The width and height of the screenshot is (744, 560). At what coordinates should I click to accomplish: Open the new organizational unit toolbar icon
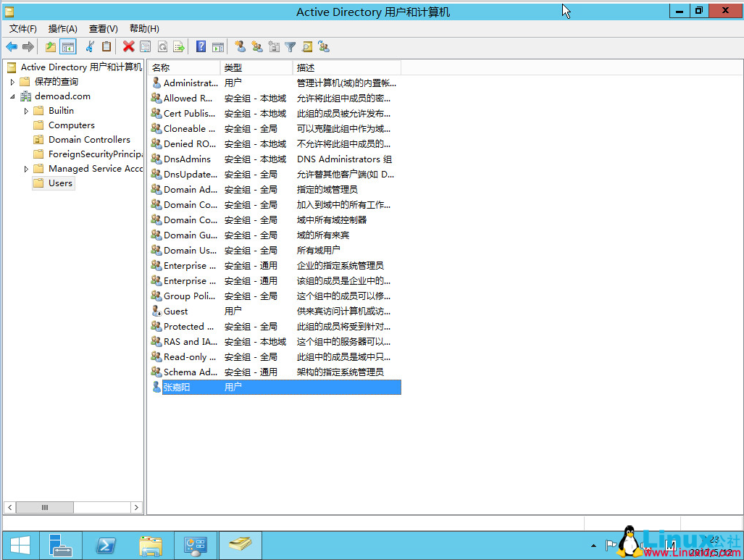pyautogui.click(x=274, y=46)
